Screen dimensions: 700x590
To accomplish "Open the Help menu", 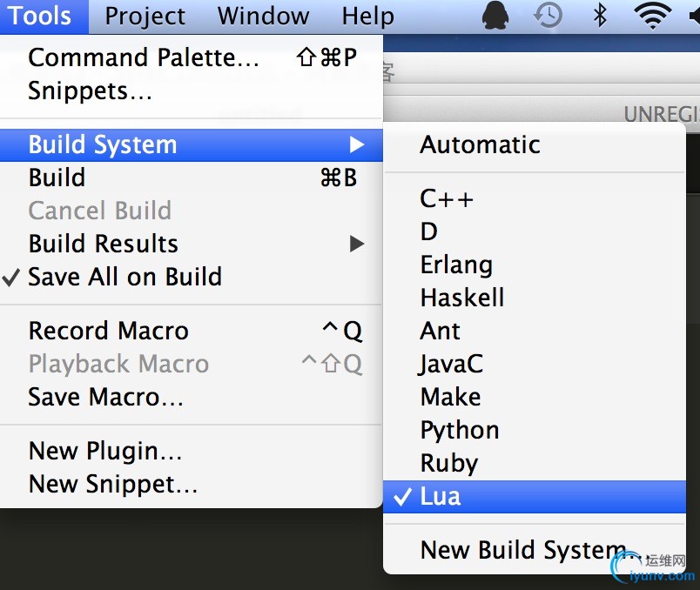I will click(x=367, y=16).
